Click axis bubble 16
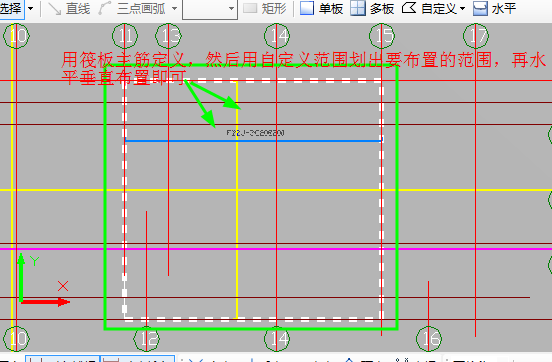Viewport: 552px width, 362px height. [429, 339]
